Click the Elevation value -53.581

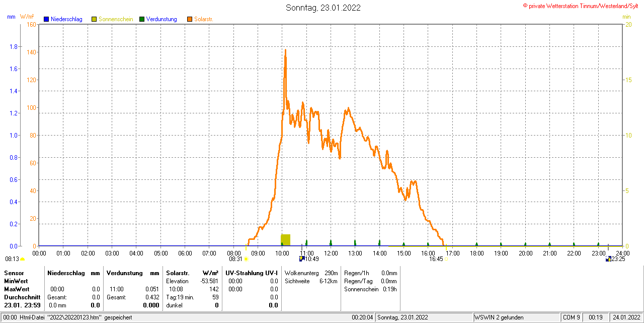(x=209, y=281)
